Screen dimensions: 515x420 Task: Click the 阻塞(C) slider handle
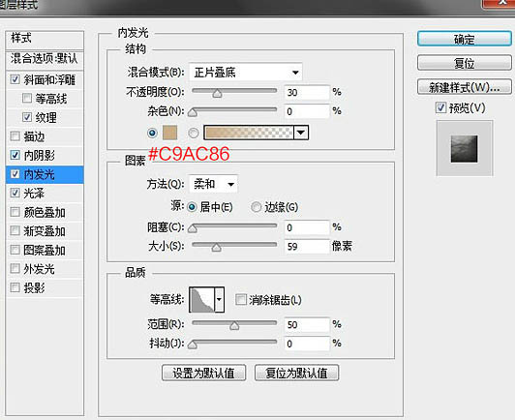(x=193, y=229)
